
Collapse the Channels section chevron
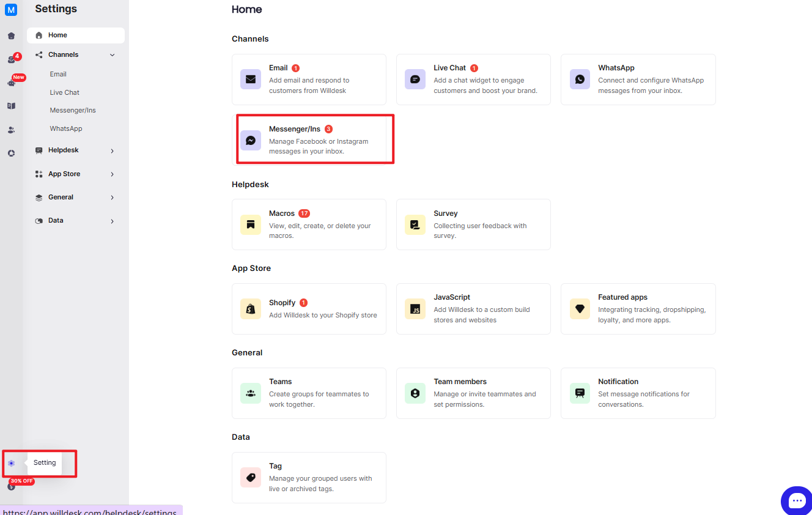click(x=113, y=55)
